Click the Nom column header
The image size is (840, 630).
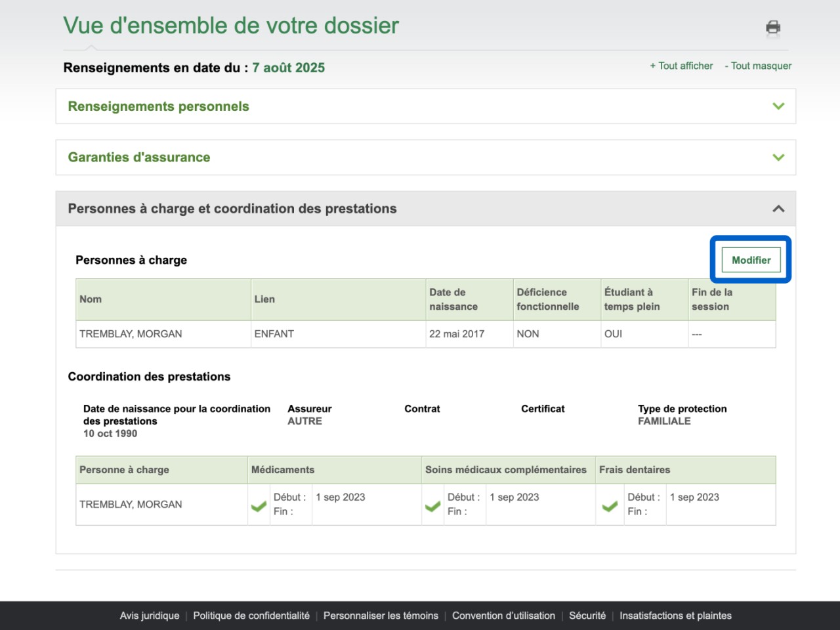(x=91, y=299)
